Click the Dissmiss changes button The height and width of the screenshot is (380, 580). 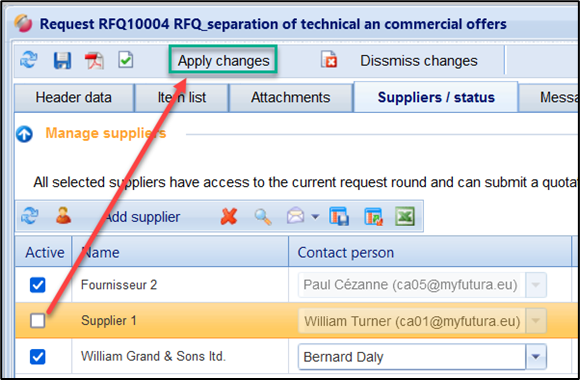pos(419,61)
